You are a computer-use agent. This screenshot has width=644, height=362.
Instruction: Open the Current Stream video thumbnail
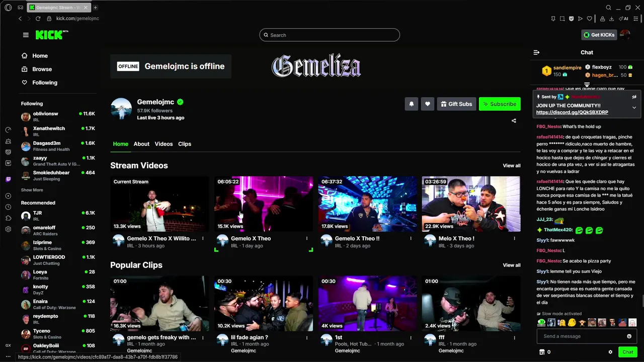coord(159,204)
